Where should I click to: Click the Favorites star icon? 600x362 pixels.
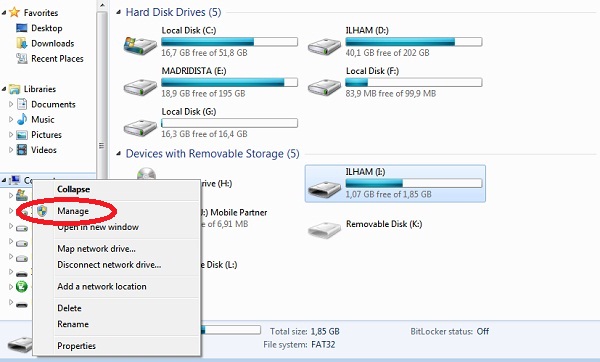tap(15, 12)
